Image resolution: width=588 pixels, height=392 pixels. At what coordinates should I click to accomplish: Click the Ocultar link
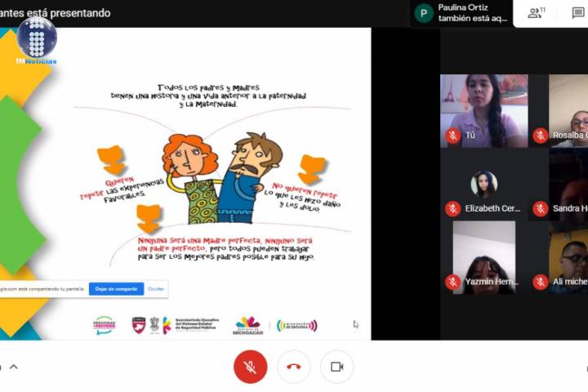click(156, 288)
